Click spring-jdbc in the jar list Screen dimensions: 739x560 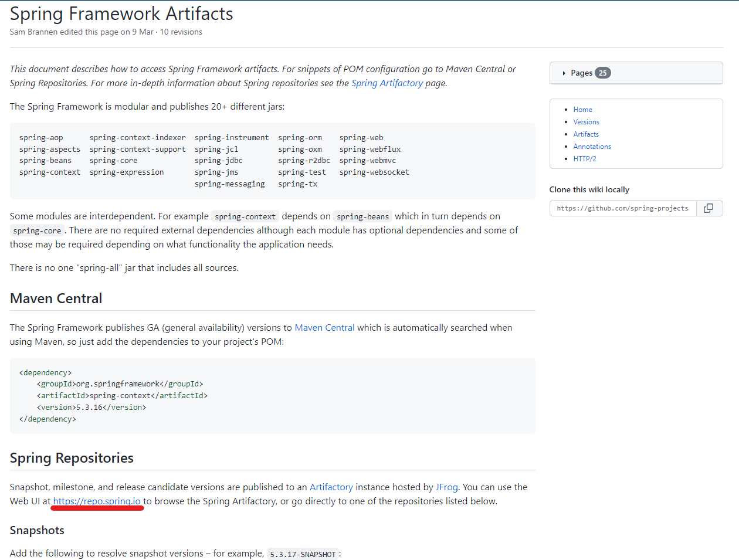pos(218,161)
